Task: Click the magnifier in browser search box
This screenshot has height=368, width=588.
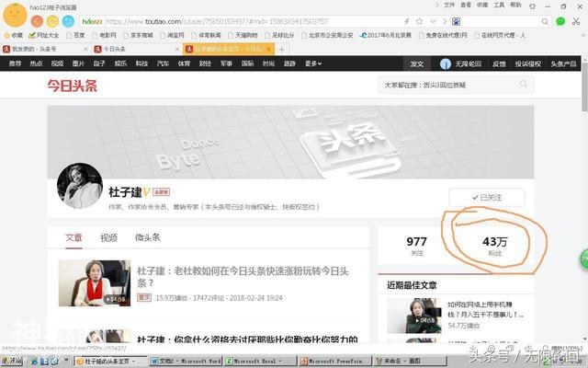Action: (x=545, y=21)
